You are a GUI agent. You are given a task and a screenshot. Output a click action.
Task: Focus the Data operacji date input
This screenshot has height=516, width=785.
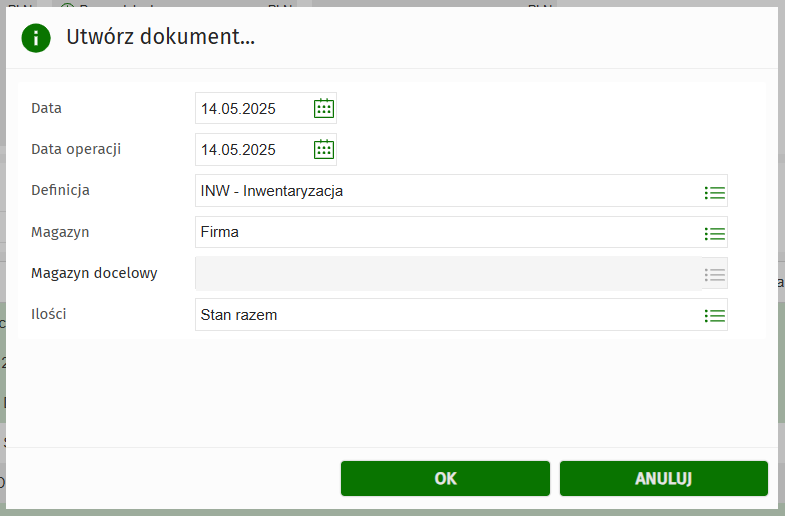click(250, 149)
